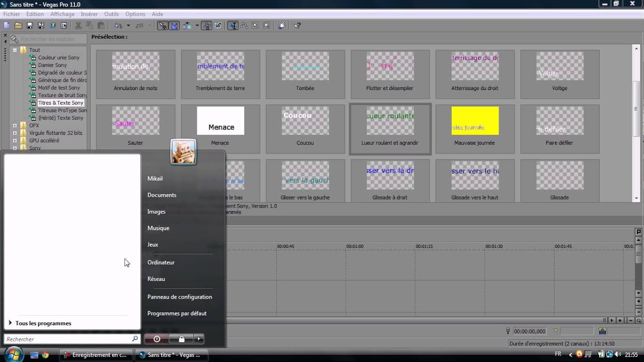Expand the shutdown options arrow
The image size is (644, 362).
[199, 339]
